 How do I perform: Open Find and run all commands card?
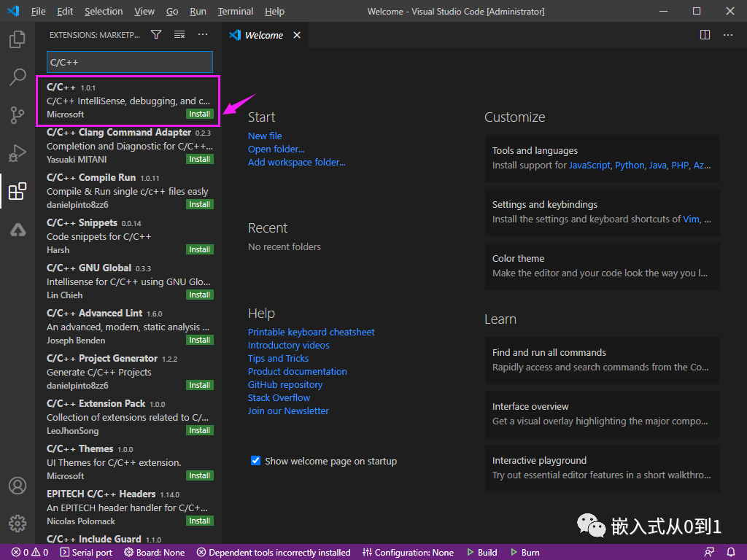602,360
